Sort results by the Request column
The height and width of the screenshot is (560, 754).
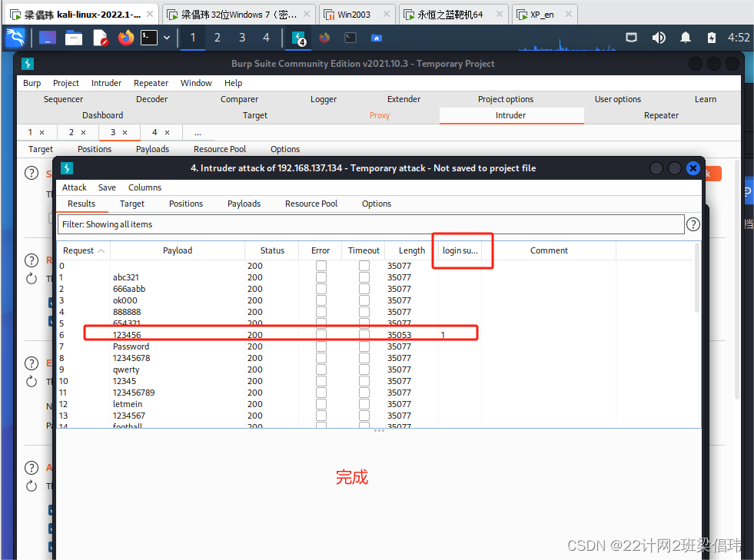pyautogui.click(x=84, y=250)
